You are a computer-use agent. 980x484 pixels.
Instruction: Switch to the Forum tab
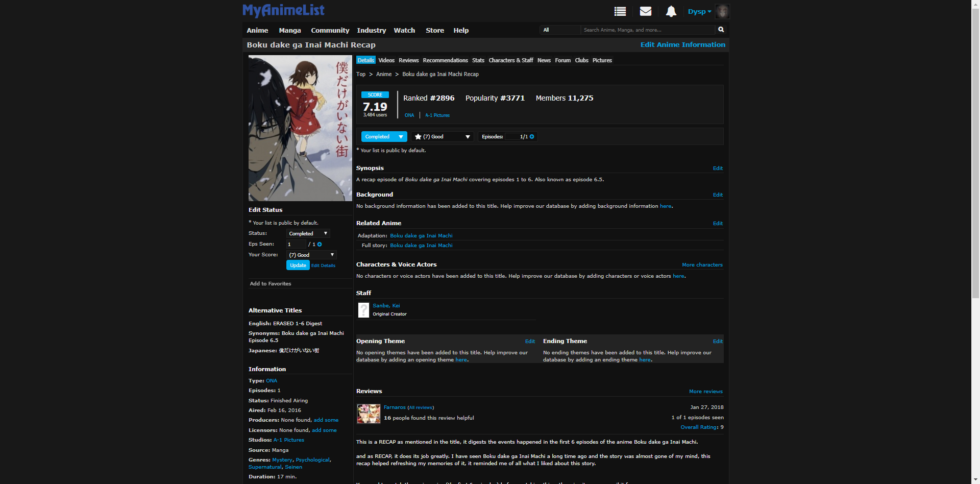pos(563,60)
